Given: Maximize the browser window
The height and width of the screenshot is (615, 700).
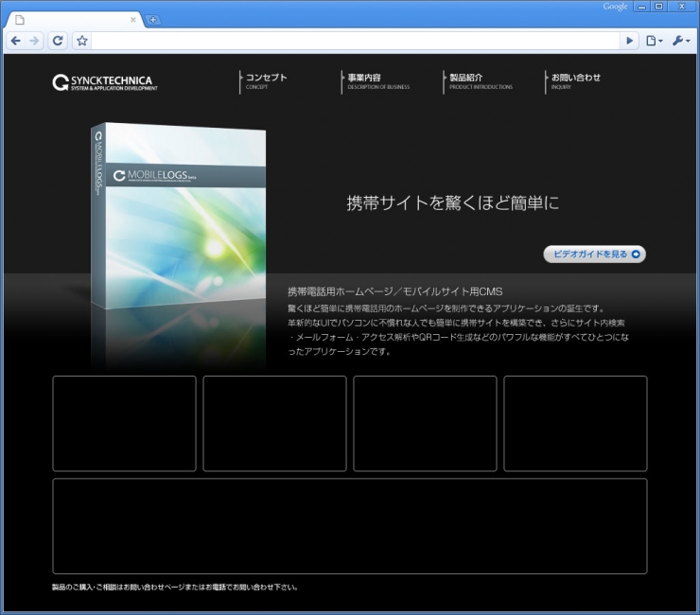Looking at the screenshot, I should [659, 7].
